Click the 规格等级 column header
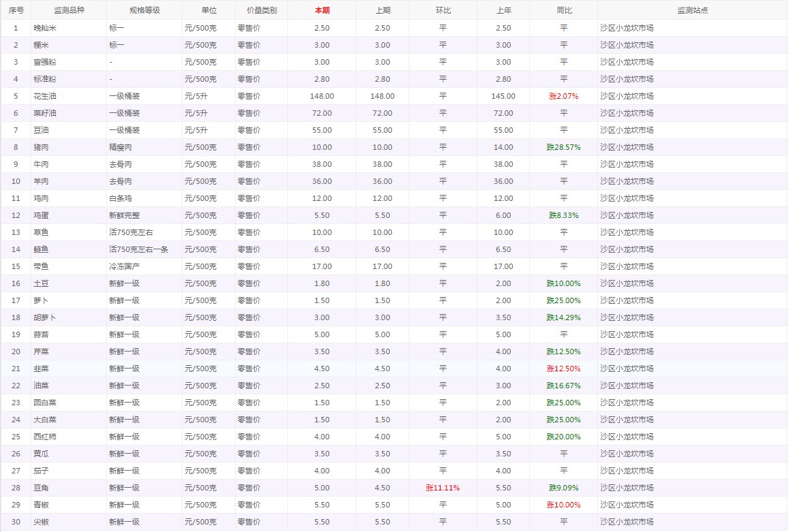 point(144,10)
